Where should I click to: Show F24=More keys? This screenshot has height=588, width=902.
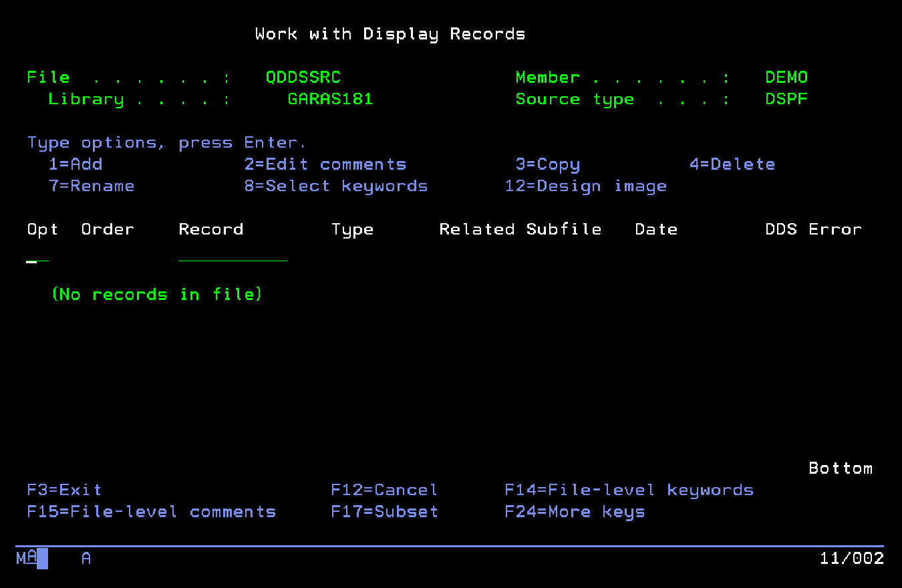tap(575, 512)
